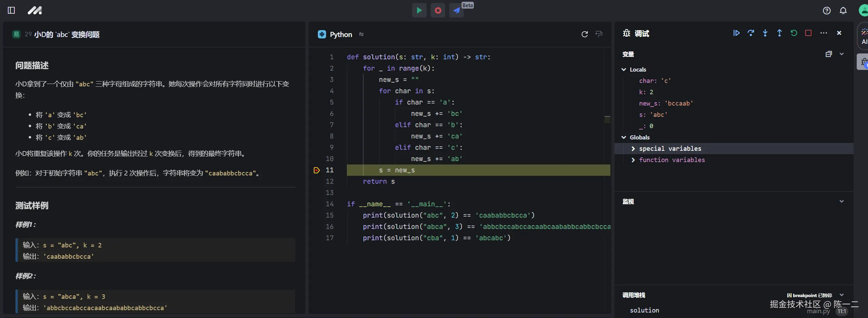
Task: Click the 易 difficulty badge
Action: click(16, 34)
